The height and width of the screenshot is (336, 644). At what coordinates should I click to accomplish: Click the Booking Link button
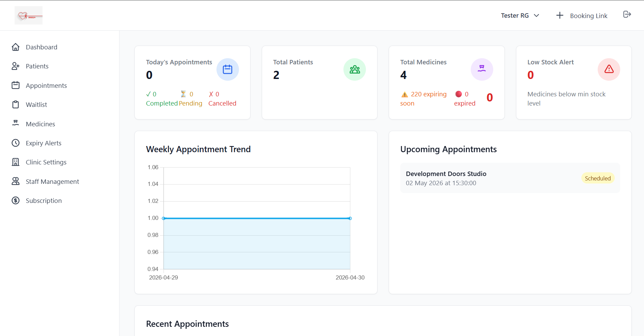click(x=582, y=16)
